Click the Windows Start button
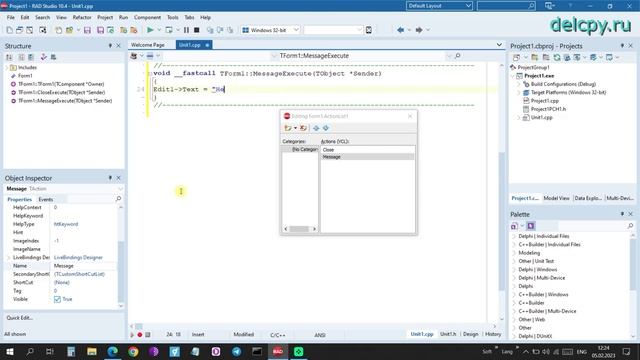Viewport: 640px width, 360px height. pos(9,351)
